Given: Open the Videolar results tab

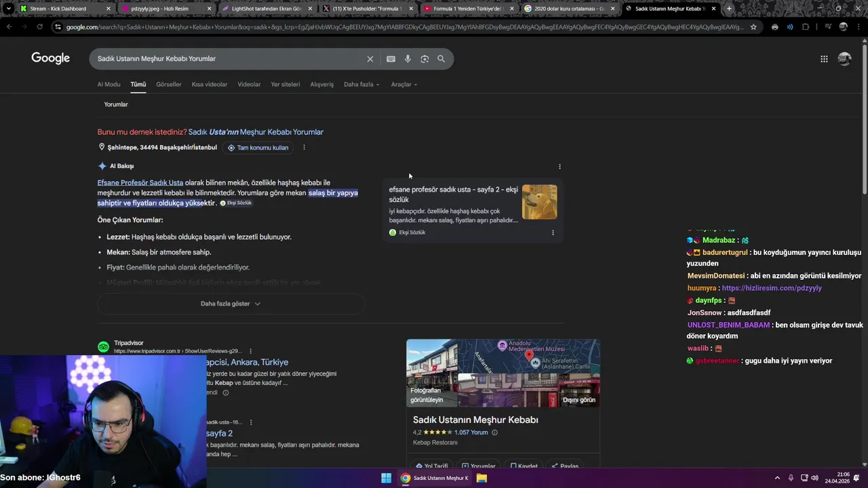Looking at the screenshot, I should click(249, 85).
